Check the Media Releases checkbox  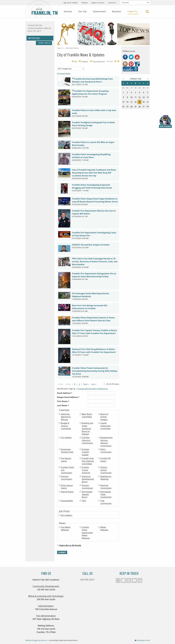[99, 527]
